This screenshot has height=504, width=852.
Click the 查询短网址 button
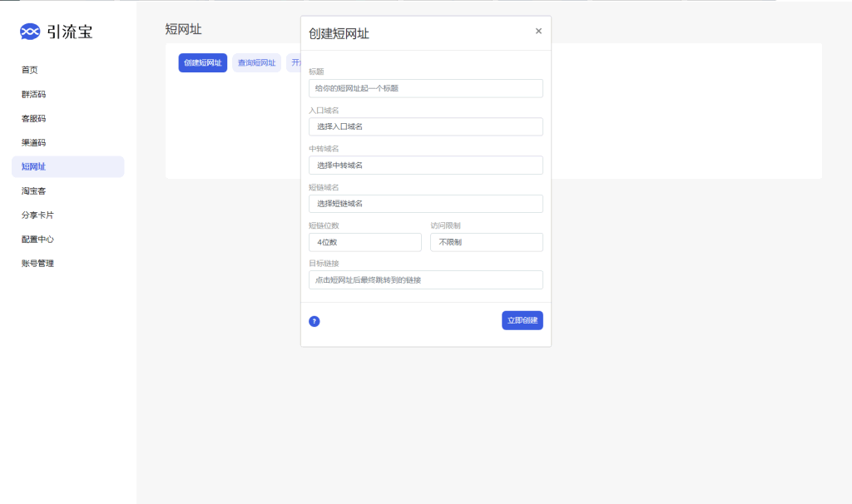(256, 63)
